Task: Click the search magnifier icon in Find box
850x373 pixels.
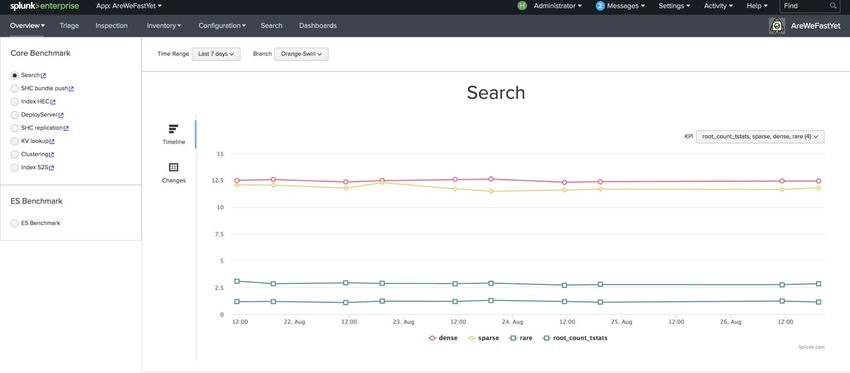Action: (833, 6)
